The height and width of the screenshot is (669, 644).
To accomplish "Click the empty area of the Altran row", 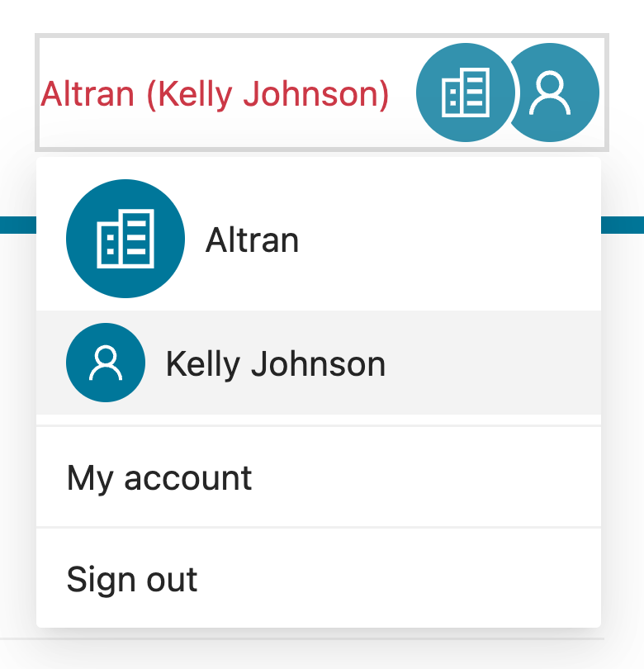I will click(447, 239).
